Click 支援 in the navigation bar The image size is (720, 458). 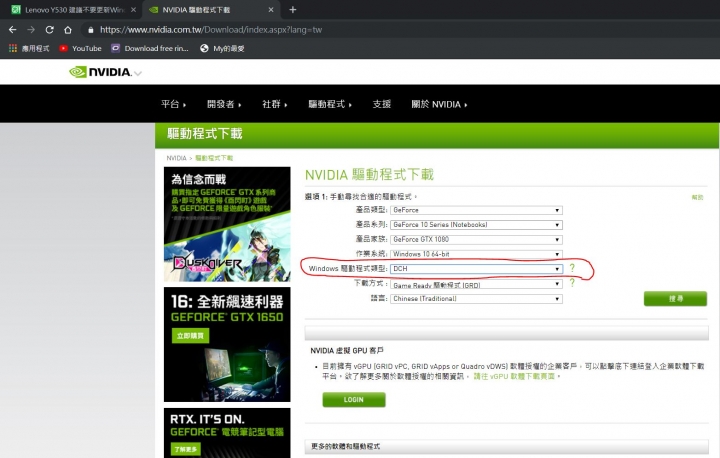382,104
